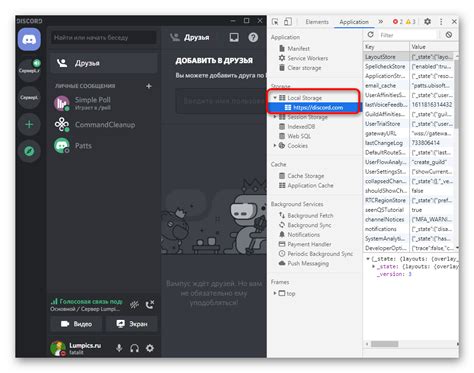Click the search conversation field
The height and width of the screenshot is (373, 474).
tap(104, 37)
